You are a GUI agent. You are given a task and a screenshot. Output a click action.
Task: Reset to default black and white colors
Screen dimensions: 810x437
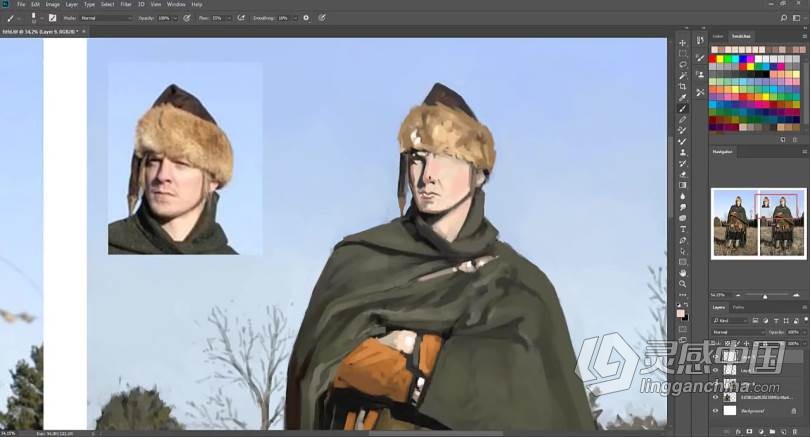tap(679, 305)
